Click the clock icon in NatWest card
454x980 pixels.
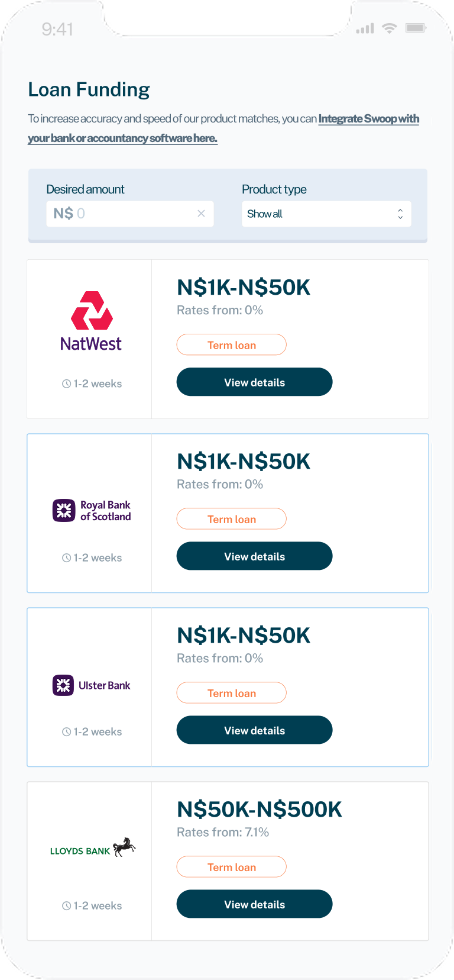pos(66,384)
